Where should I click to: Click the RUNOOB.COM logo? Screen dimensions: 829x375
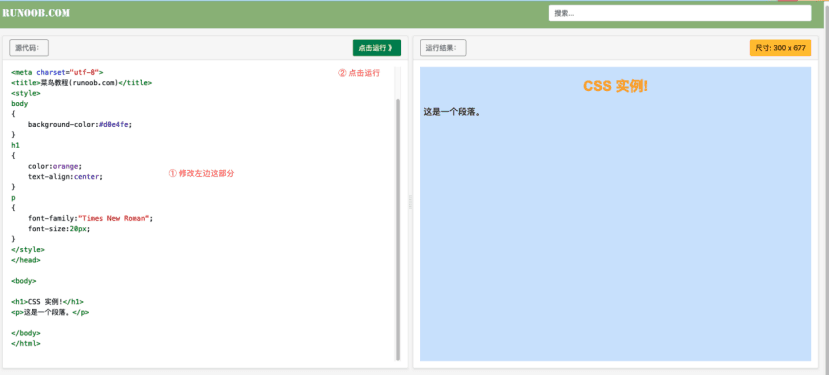click(36, 13)
